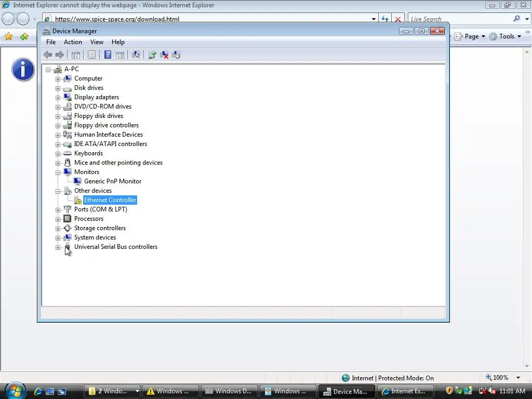Image resolution: width=532 pixels, height=399 pixels.
Task: Toggle the action pane toolbar icon
Action: (x=120, y=55)
